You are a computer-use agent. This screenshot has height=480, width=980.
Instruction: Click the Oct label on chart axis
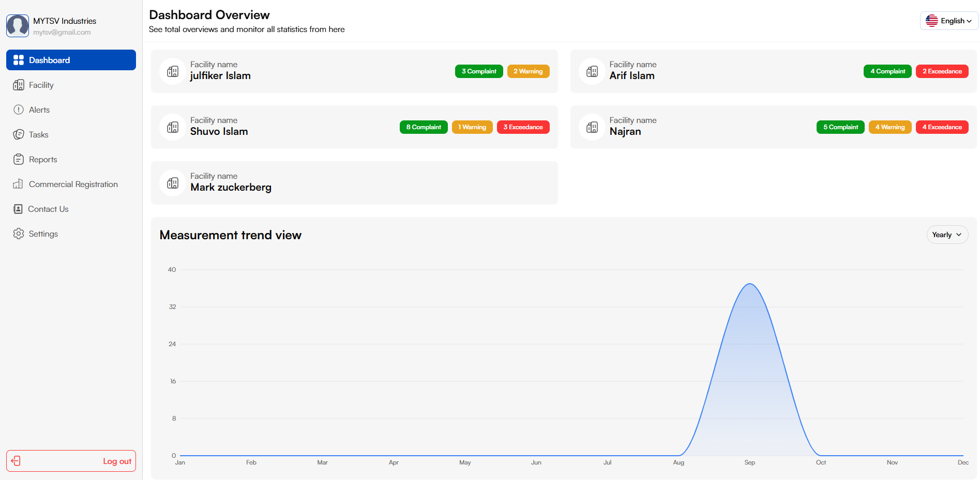(821, 462)
